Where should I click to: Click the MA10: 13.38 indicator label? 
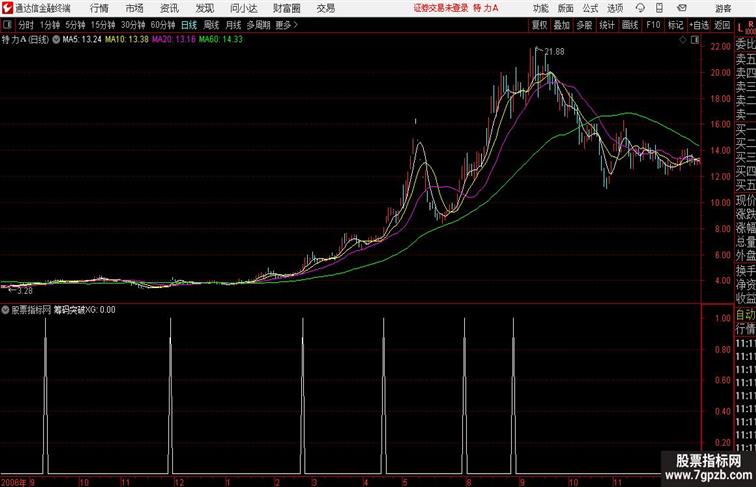pyautogui.click(x=127, y=40)
